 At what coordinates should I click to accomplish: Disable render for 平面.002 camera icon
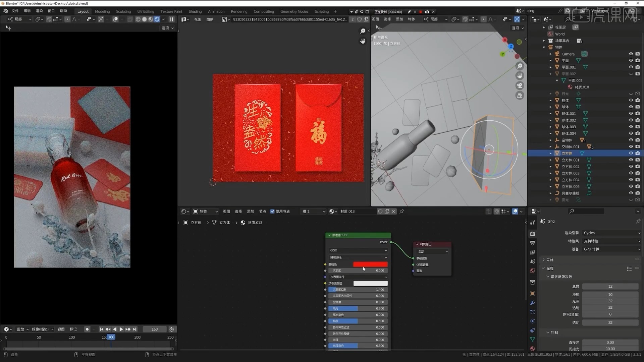tap(637, 74)
